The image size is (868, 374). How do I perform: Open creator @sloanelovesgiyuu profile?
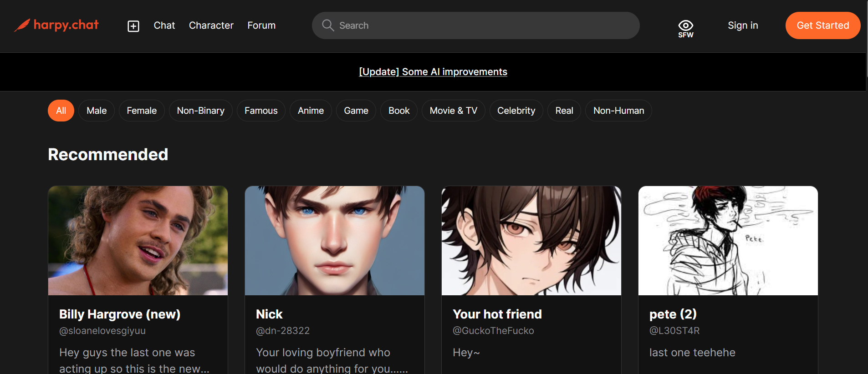102,331
